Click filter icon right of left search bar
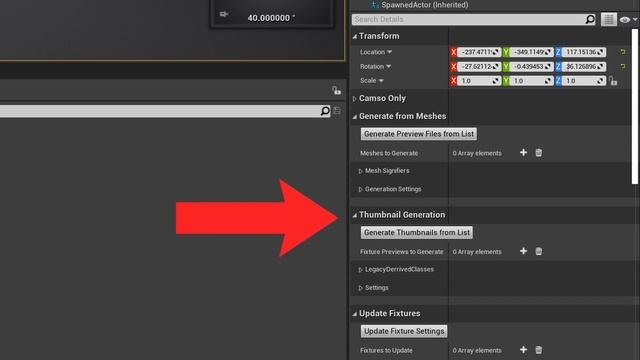The width and height of the screenshot is (640, 360). tap(337, 111)
